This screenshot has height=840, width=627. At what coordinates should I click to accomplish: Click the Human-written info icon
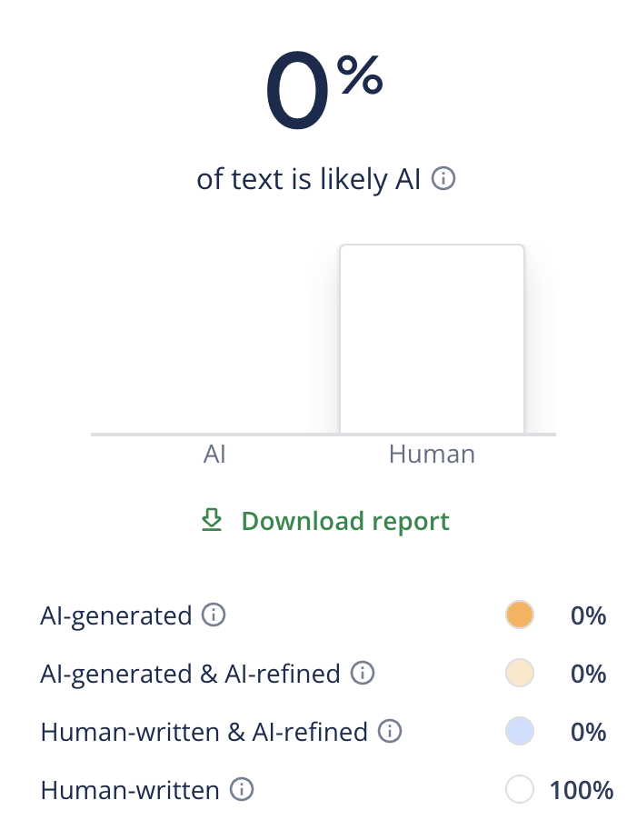click(241, 790)
